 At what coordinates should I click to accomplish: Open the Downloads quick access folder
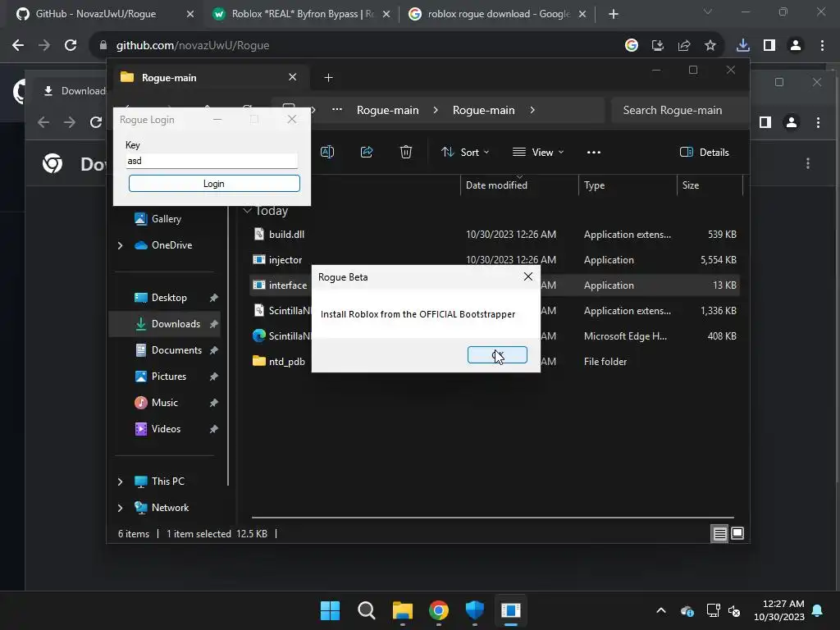(176, 323)
